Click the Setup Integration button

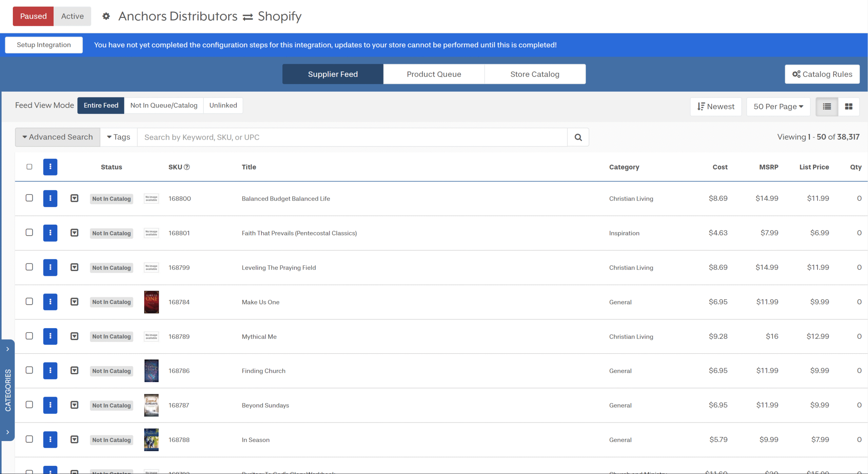coord(44,45)
